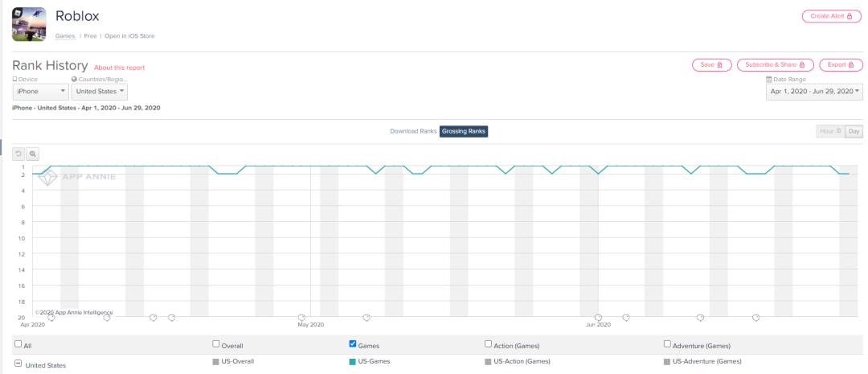Image resolution: width=868 pixels, height=374 pixels.
Task: Click the first event marker under Apr 2020
Action: click(x=51, y=318)
